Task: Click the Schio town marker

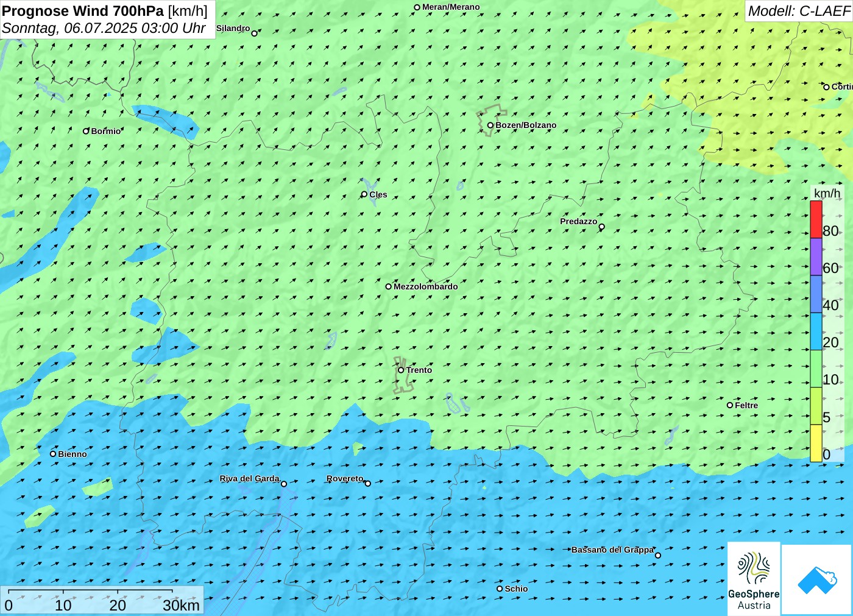Action: point(500,589)
